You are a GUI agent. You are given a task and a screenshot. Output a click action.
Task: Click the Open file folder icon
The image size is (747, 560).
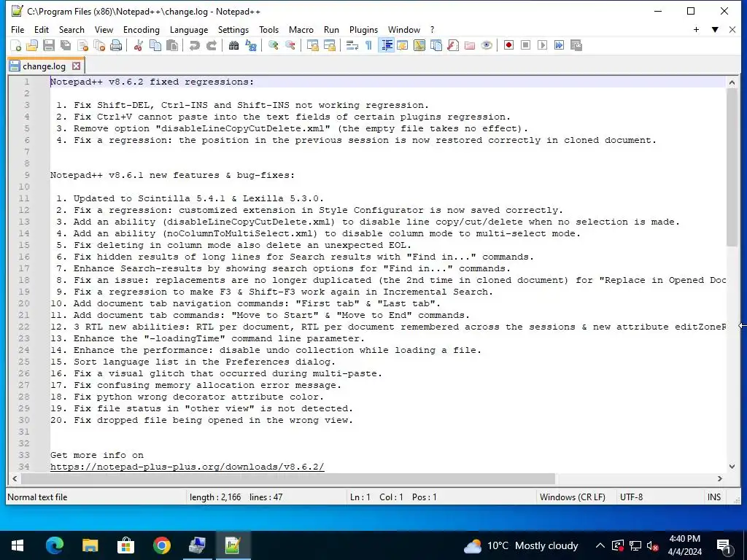(x=32, y=45)
